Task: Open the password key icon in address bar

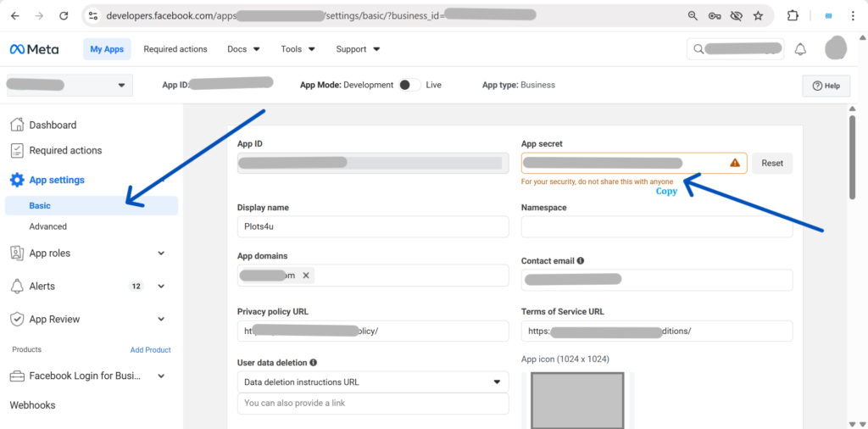Action: 714,16
